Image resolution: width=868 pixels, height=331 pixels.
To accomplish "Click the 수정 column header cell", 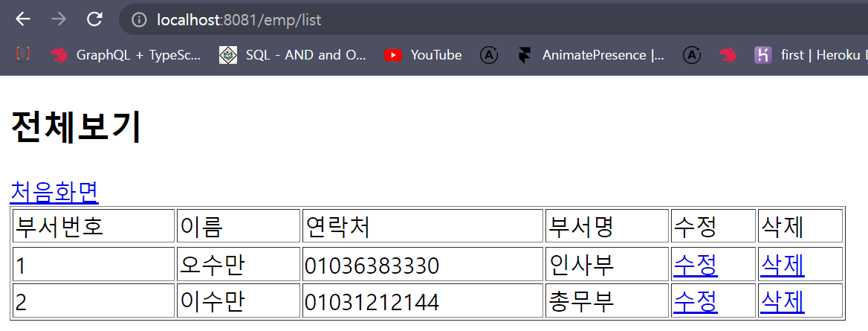I will click(713, 226).
